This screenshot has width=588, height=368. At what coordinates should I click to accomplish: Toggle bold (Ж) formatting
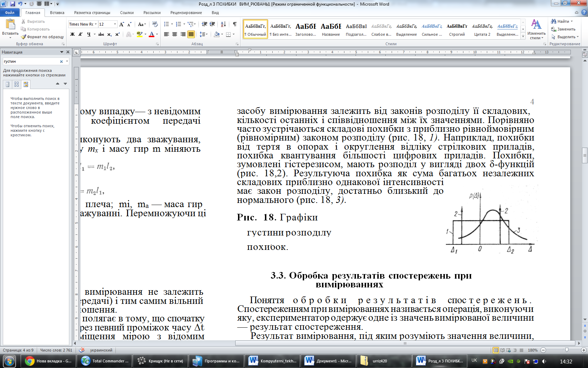[72, 34]
